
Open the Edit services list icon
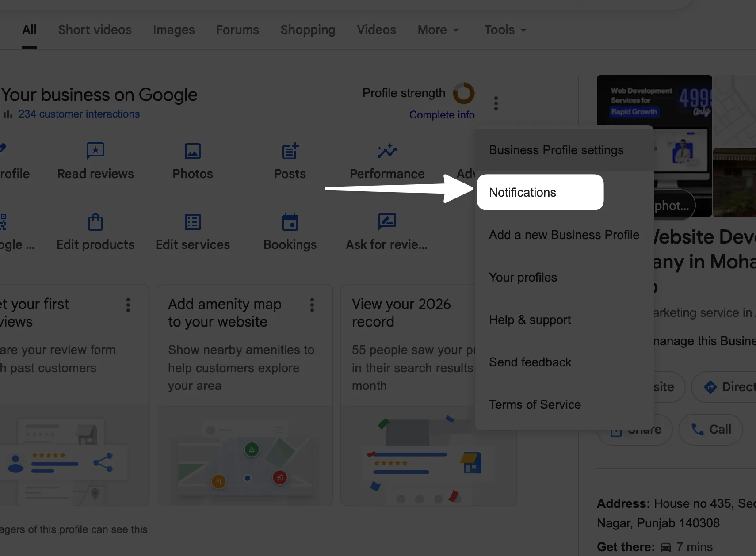[x=192, y=222]
